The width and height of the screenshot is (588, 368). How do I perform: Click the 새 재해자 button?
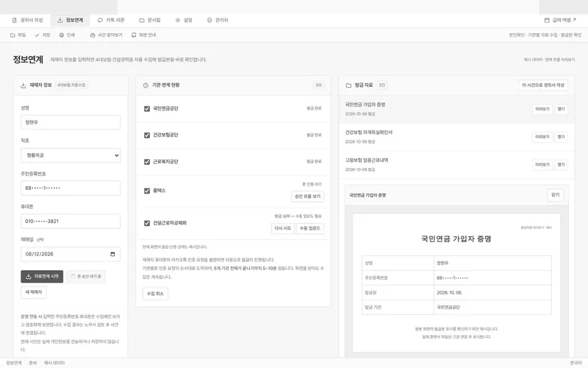(x=34, y=292)
